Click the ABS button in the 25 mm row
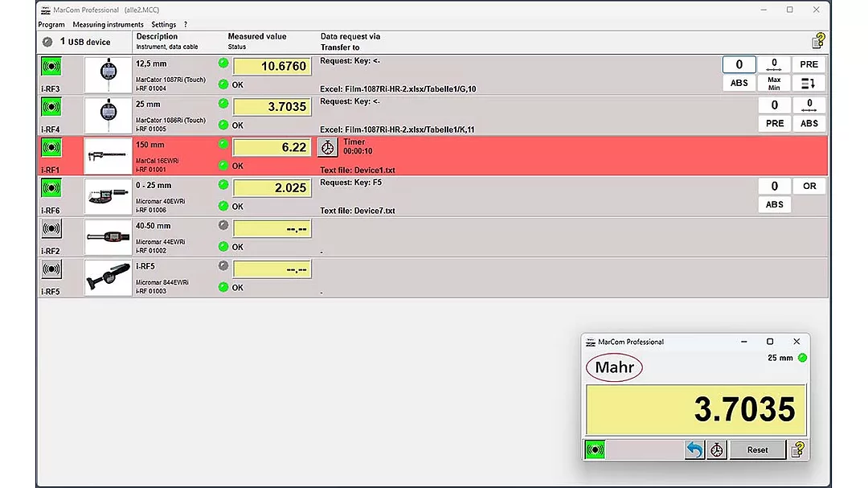 tap(809, 124)
